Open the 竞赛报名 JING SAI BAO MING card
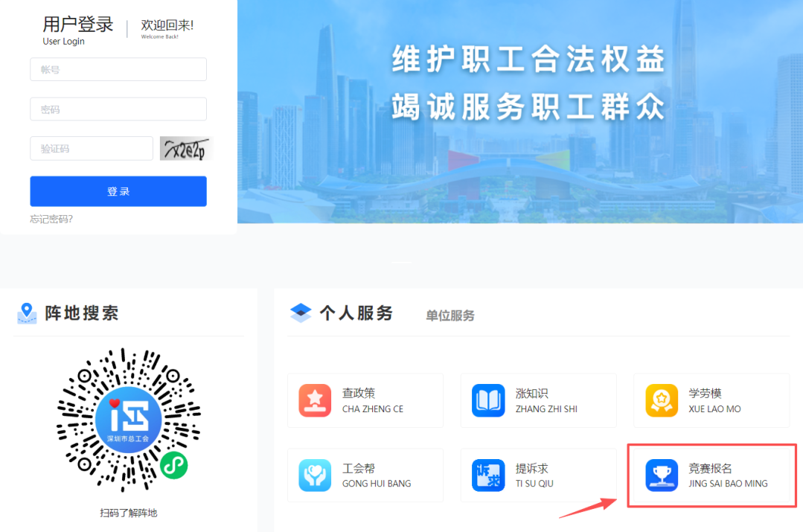 pos(711,475)
